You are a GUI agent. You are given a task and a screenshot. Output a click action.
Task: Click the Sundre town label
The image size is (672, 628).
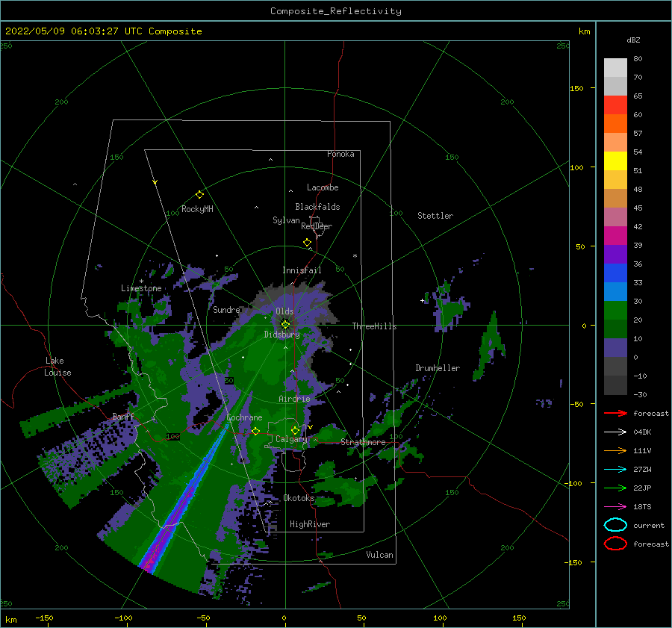tap(226, 309)
